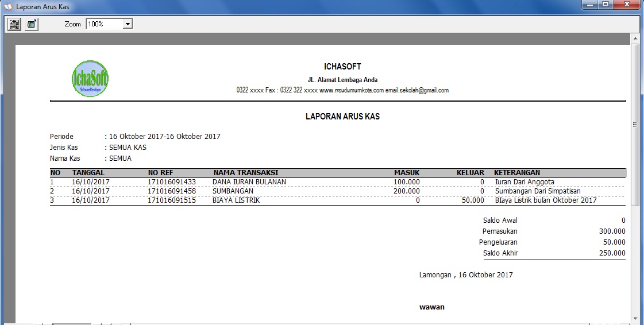Screen dimensions: 644x325
Task: Click the LAPORAN ARUS KAS report heading
Action: (x=342, y=117)
